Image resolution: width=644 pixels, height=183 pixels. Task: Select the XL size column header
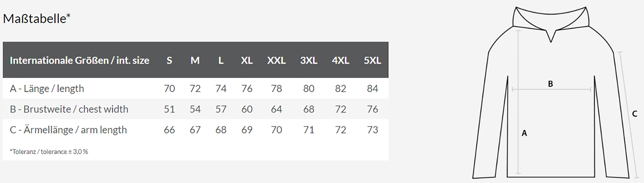tap(247, 60)
